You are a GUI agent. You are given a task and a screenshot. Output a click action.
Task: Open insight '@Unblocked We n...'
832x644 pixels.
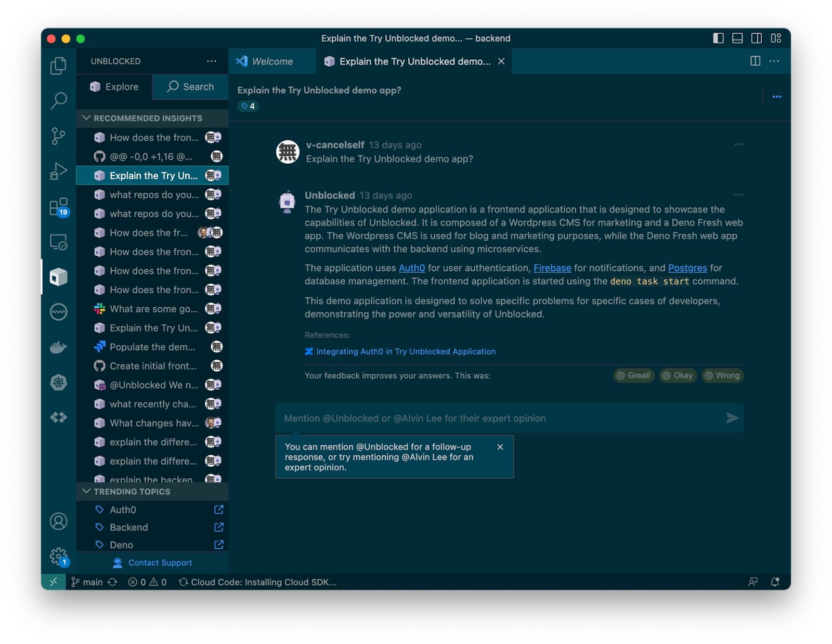coord(152,385)
